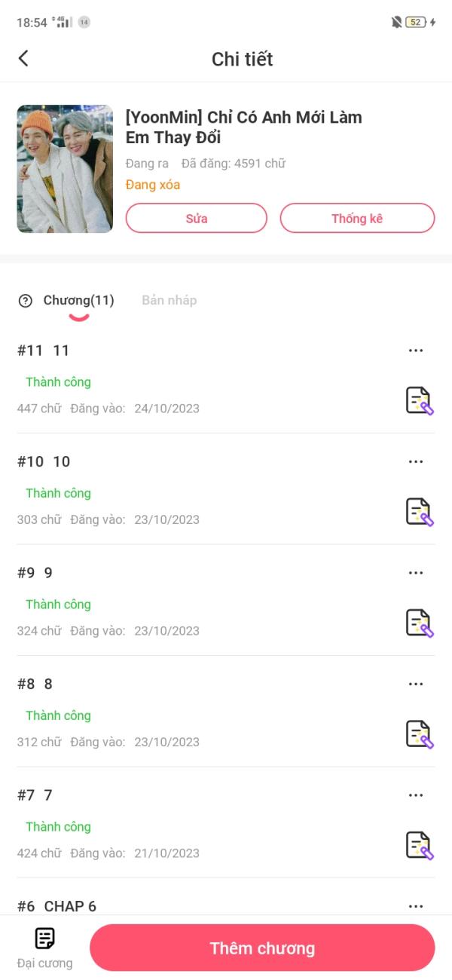Screen dimensions: 452x980
Task: Open three-dot menu for chapter #8
Action: 415,684
